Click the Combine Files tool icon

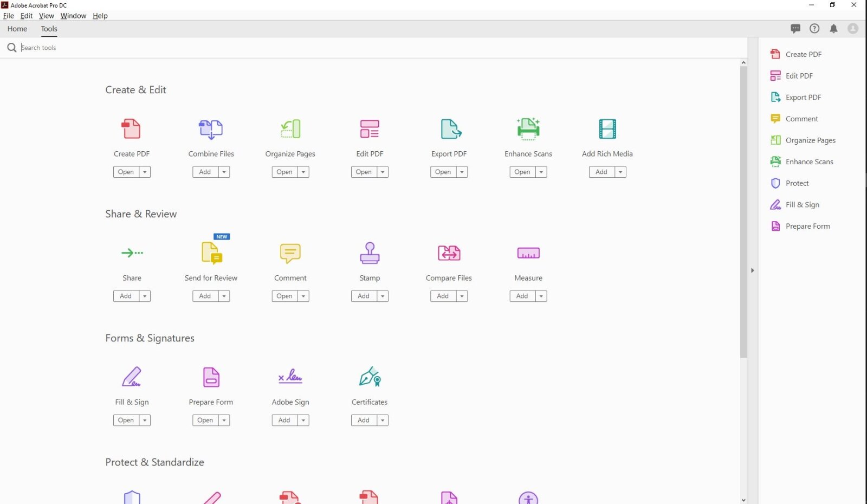(211, 129)
